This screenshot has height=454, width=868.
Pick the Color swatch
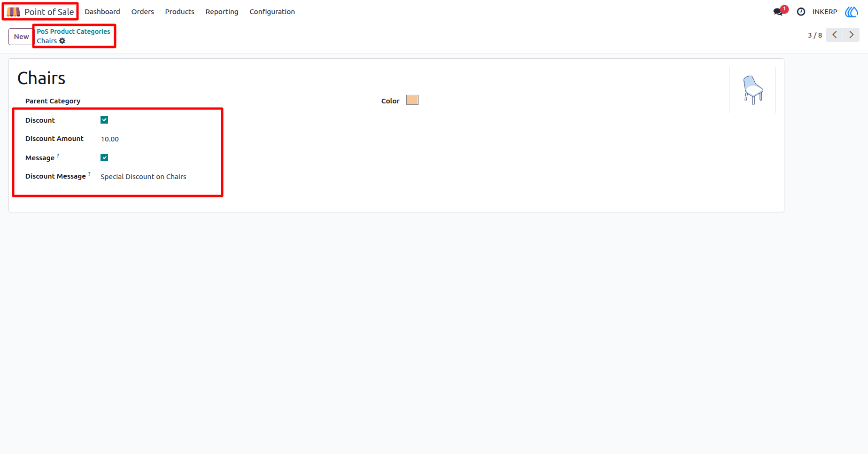412,100
